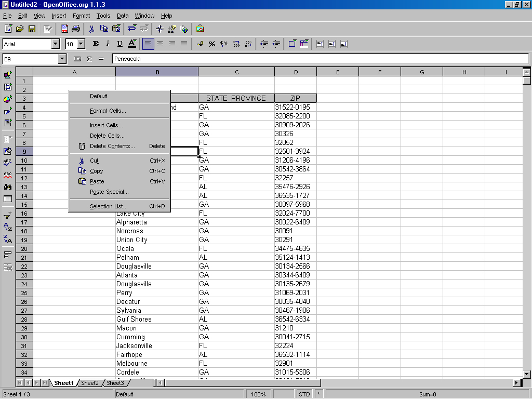Select Paste Special in the context menu

(x=109, y=192)
